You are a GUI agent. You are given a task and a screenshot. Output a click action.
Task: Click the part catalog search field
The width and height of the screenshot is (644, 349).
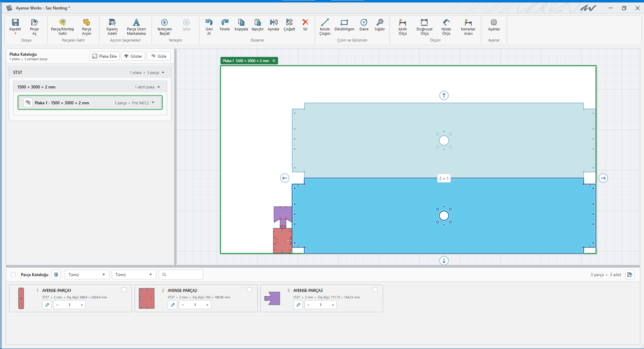point(181,275)
